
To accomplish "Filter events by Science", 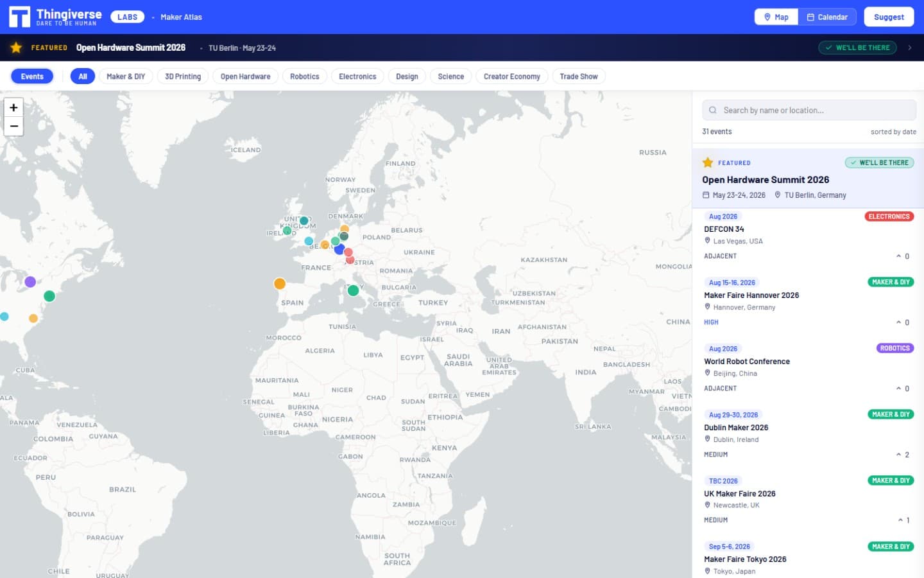I will pyautogui.click(x=451, y=76).
